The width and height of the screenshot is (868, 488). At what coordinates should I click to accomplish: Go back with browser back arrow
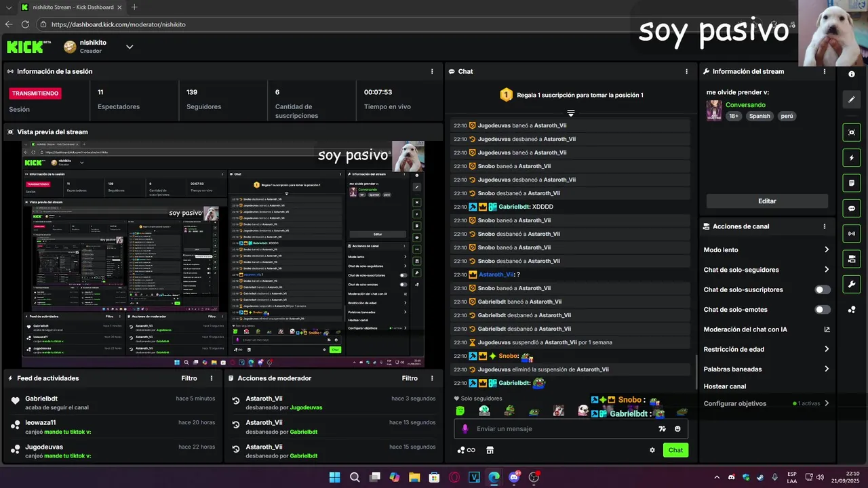point(8,24)
